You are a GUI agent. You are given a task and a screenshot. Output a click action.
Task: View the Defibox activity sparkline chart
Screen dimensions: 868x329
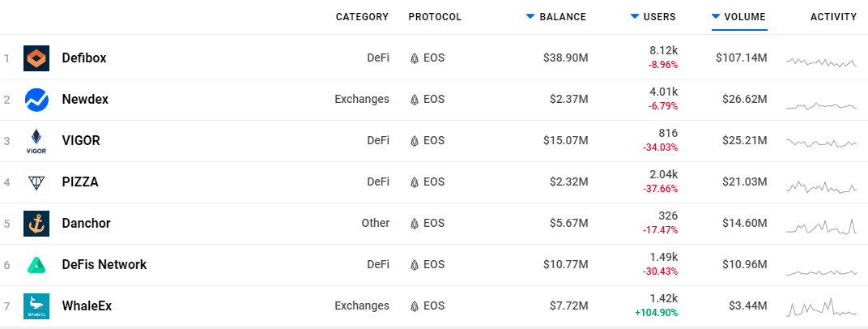(822, 62)
